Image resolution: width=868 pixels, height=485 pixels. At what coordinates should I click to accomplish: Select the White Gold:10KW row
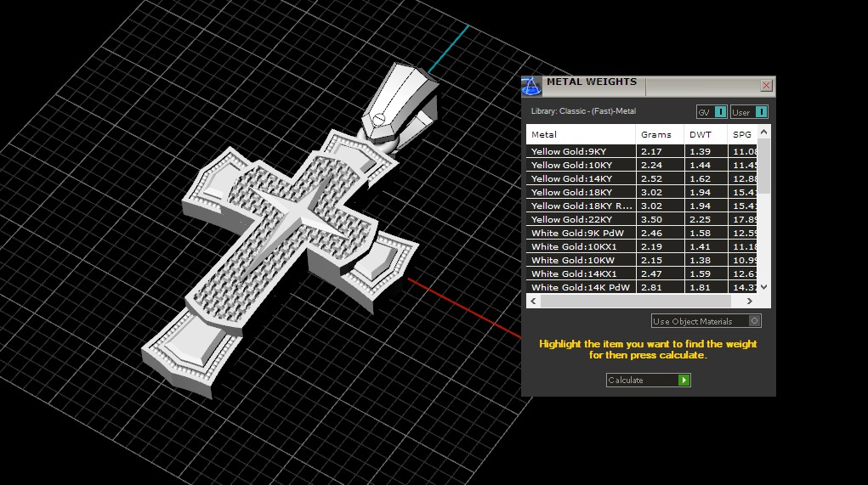pyautogui.click(x=642, y=260)
